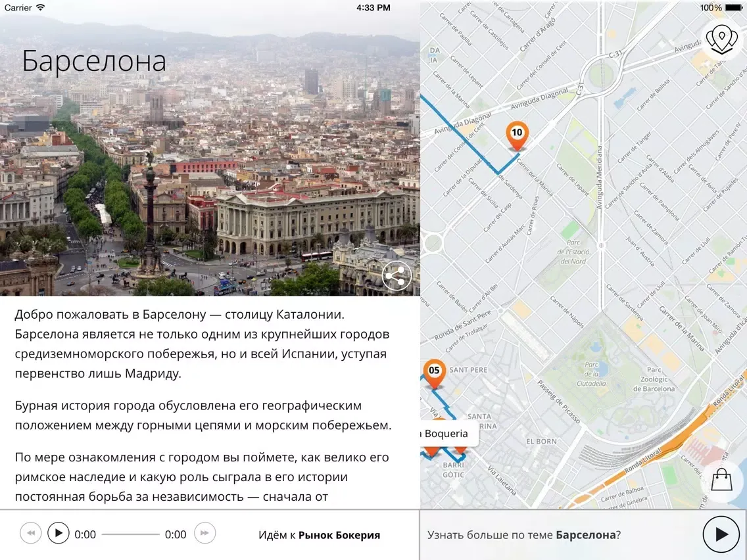Tap the blue route line near marker 10
The image size is (747, 560).
(x=508, y=163)
